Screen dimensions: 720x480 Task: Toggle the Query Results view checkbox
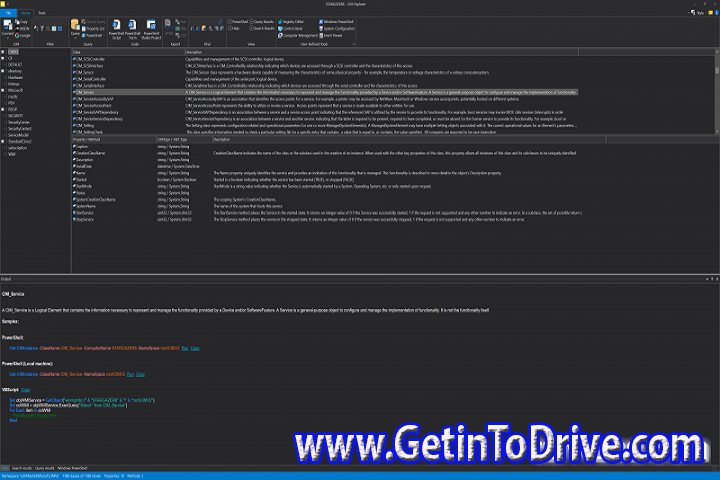click(262, 22)
